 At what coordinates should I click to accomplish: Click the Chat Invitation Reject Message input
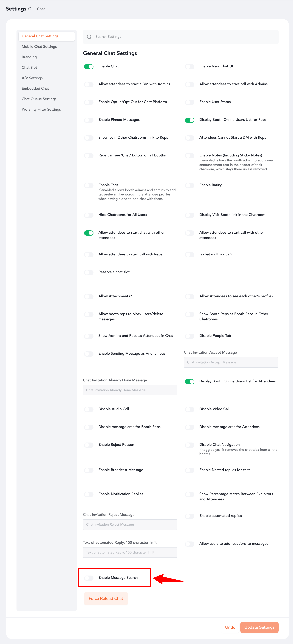130,524
